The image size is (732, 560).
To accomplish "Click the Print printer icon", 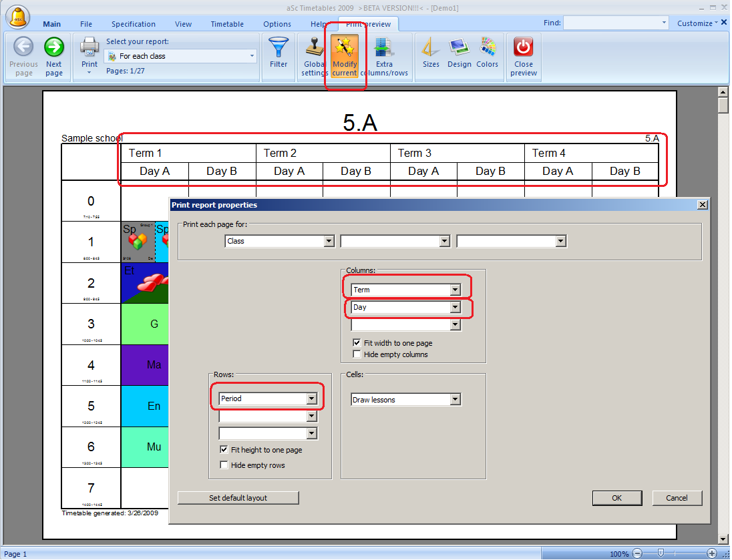I will [x=89, y=47].
